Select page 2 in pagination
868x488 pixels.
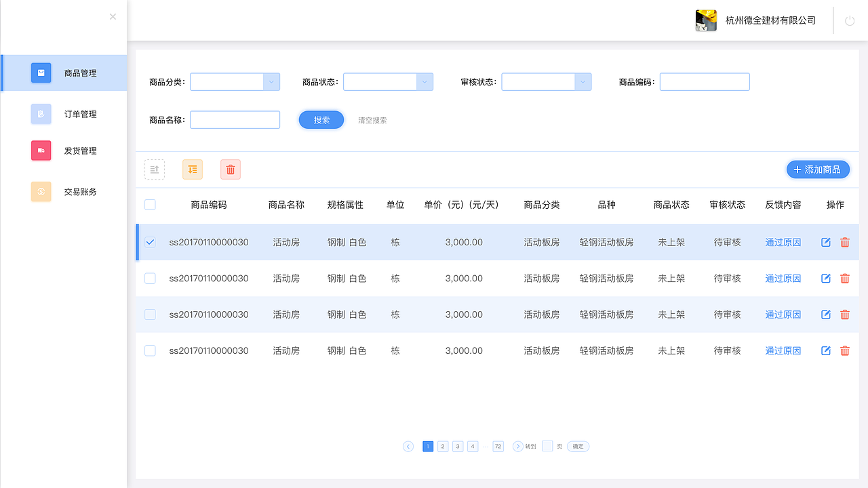pyautogui.click(x=443, y=447)
